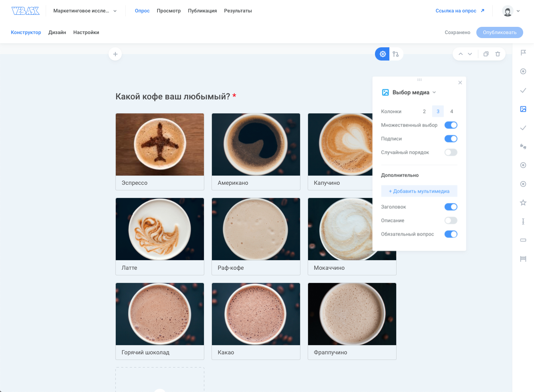This screenshot has height=392, width=534.
Task: Click the flag icon in the sidebar
Action: pos(523,53)
